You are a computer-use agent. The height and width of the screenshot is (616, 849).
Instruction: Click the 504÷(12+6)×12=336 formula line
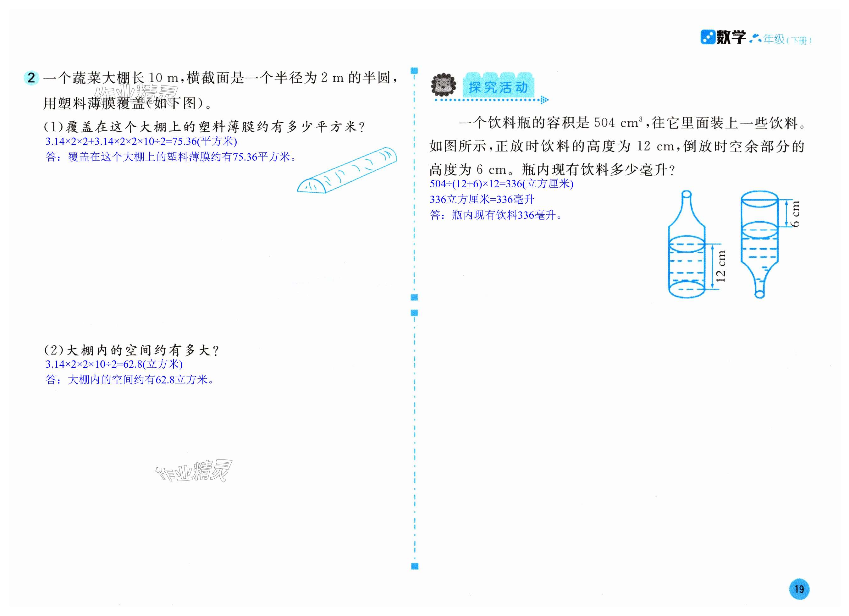(501, 184)
